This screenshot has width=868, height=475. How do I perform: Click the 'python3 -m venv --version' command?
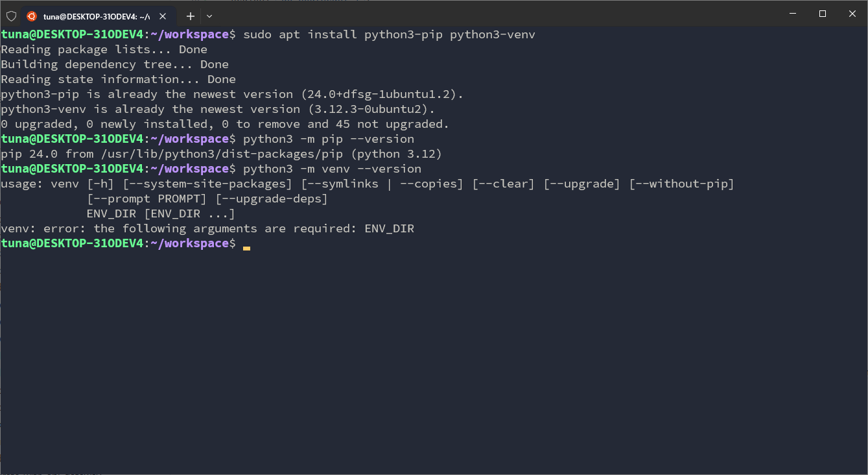point(332,169)
